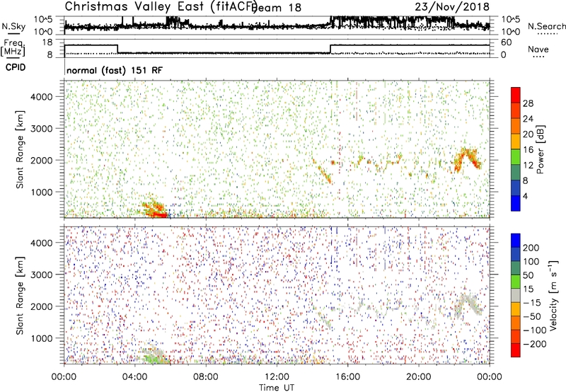Screen dimensions: 566x392
Task: Click the 2000 tick of velocity panel
Action: (x=41, y=306)
